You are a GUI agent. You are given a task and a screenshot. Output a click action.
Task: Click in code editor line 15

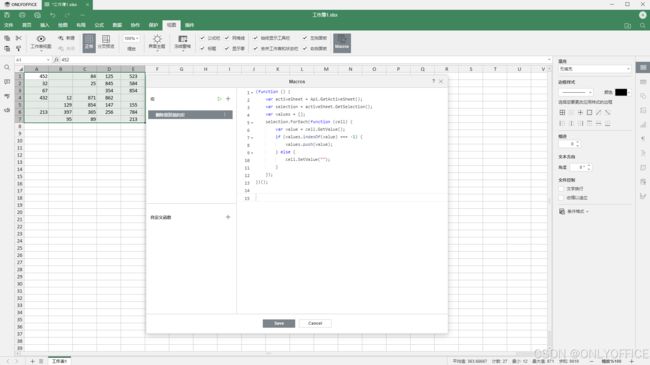[x=350, y=198]
